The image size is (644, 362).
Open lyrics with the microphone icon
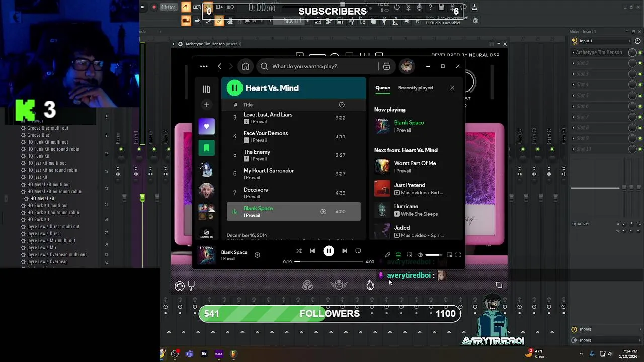pos(387,255)
